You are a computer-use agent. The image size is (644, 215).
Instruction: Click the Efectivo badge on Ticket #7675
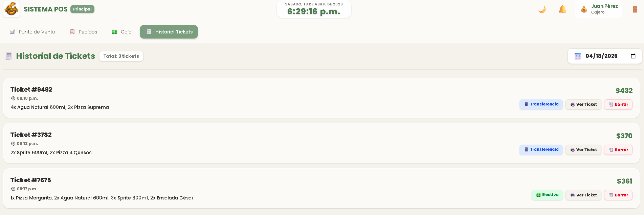pos(547,195)
